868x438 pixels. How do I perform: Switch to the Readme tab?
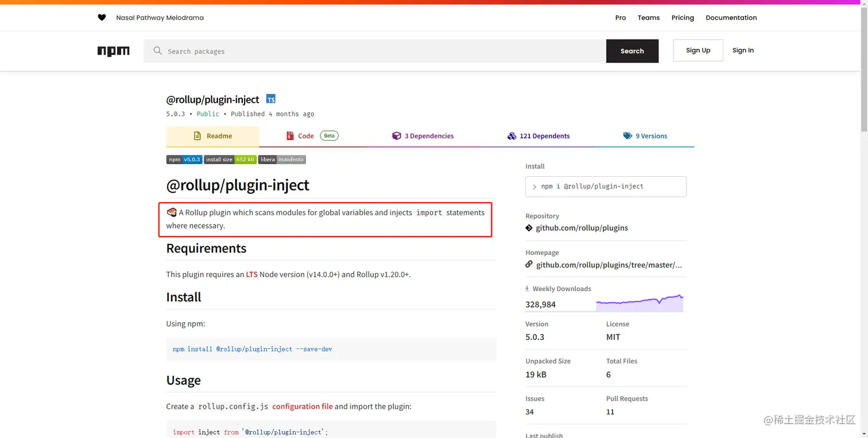[x=213, y=136]
